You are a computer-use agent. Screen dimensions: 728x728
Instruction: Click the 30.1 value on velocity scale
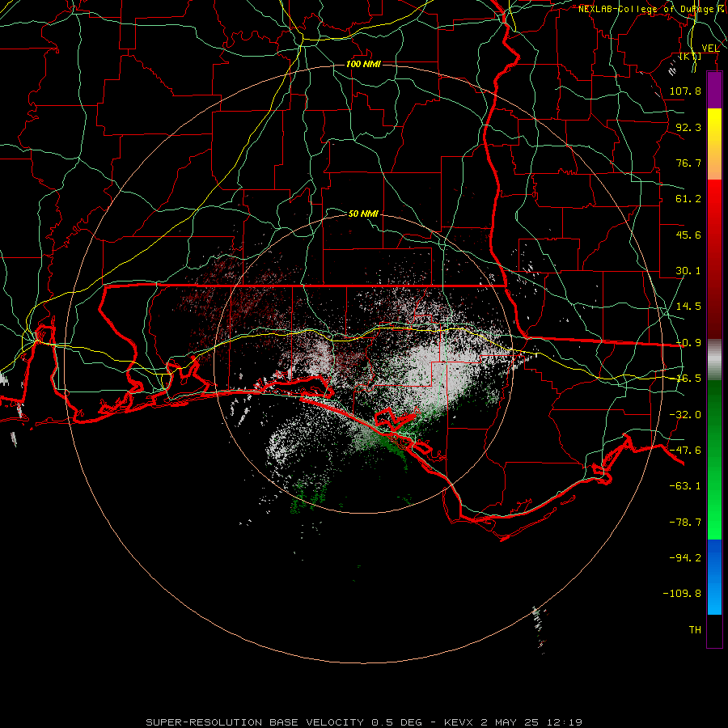click(x=688, y=271)
